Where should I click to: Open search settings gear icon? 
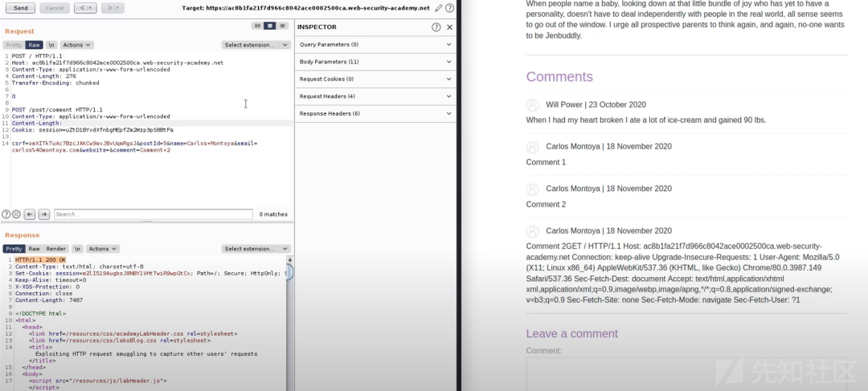point(16,214)
